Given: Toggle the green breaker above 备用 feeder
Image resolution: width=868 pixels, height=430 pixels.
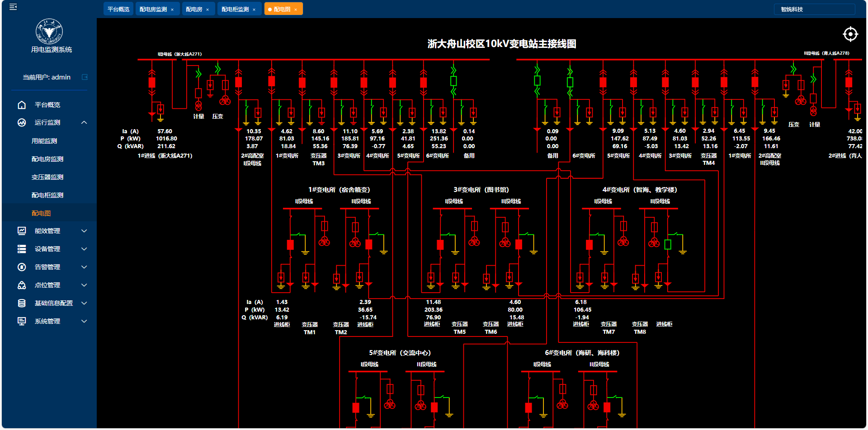Looking at the screenshot, I should [x=453, y=81].
